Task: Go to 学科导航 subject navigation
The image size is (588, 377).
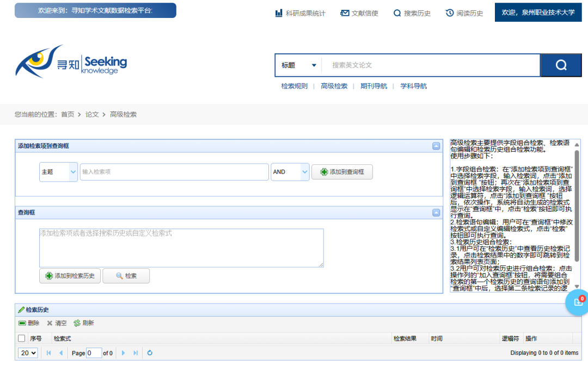Action: click(414, 86)
